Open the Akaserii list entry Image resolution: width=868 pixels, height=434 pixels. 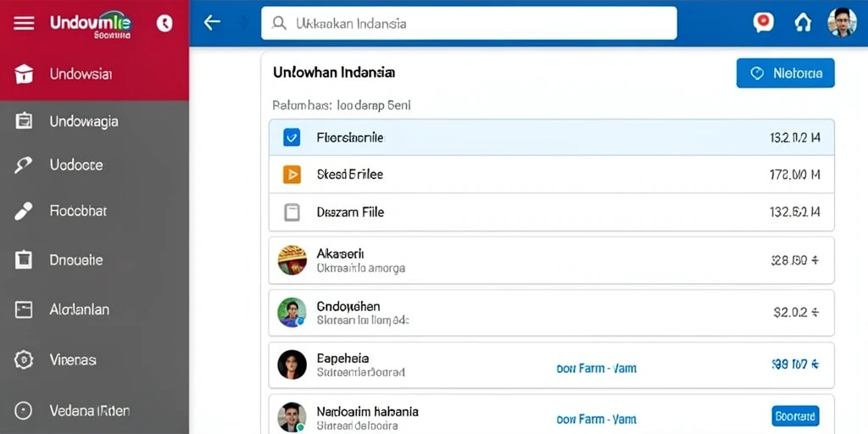coord(551,260)
